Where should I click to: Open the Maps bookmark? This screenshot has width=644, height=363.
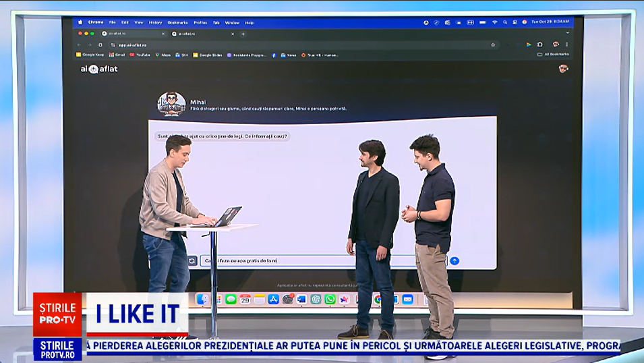(x=163, y=55)
